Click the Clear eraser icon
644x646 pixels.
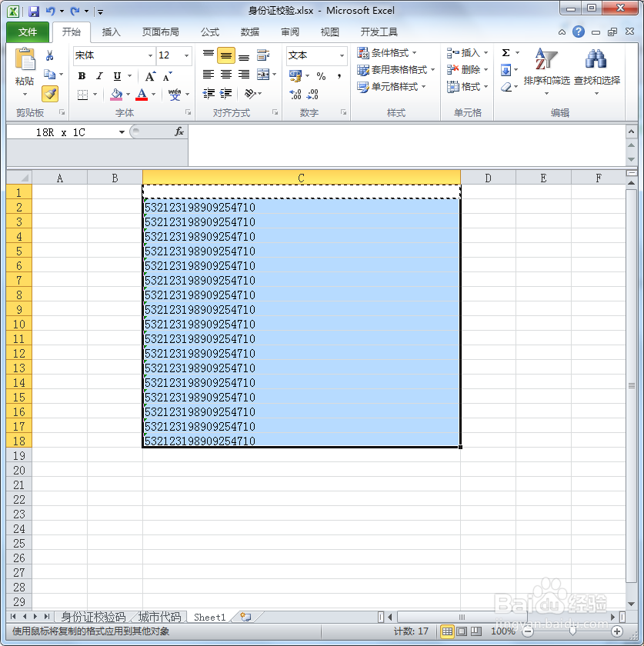click(x=506, y=87)
